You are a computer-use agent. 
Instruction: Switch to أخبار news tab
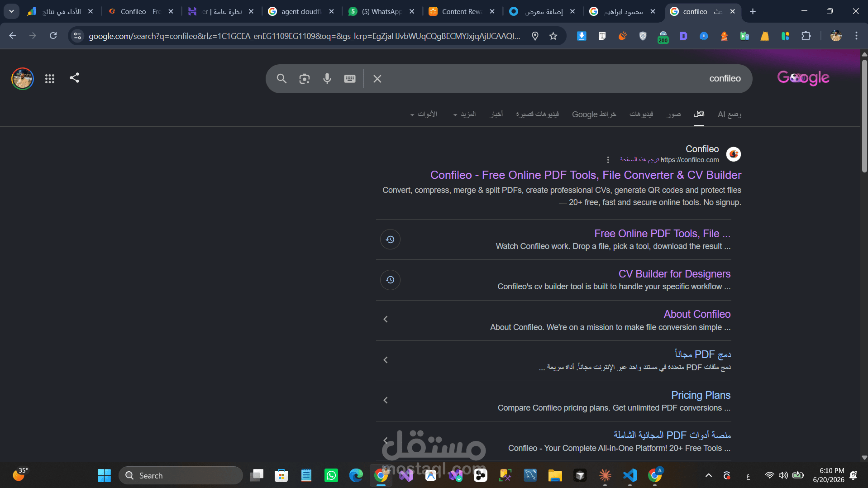496,114
